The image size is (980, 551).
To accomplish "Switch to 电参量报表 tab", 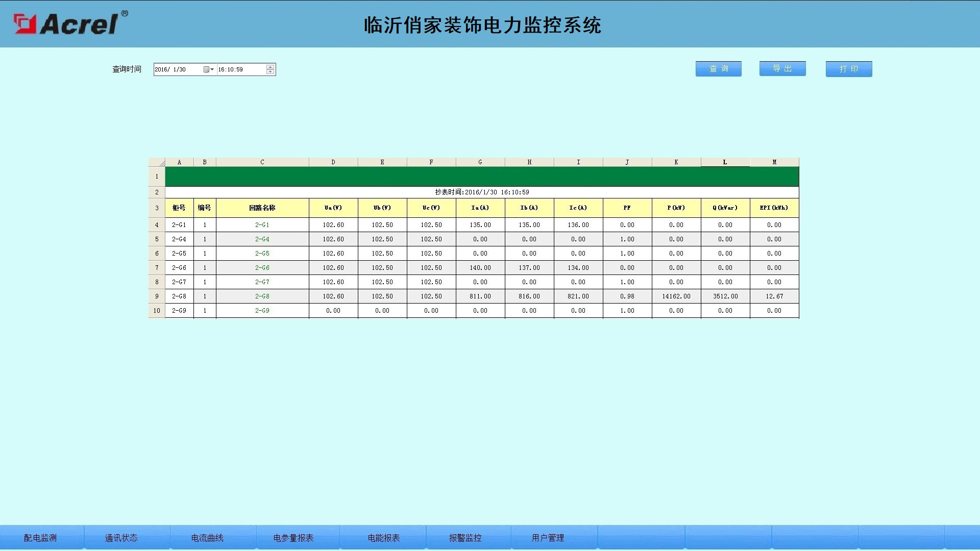I will point(293,538).
